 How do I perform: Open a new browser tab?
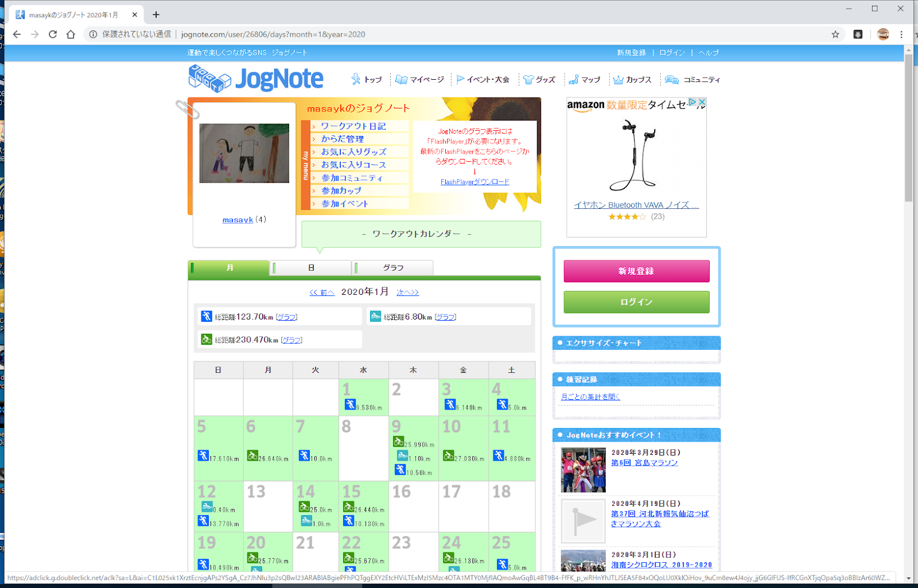(156, 15)
